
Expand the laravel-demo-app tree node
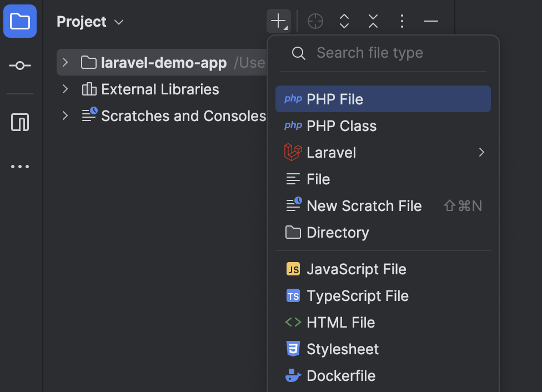(65, 62)
